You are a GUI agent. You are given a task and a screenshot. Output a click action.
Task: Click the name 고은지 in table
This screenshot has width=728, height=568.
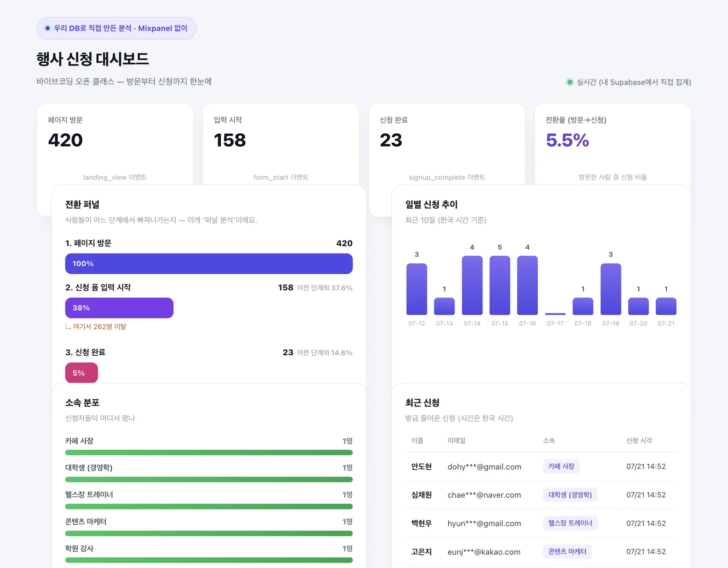[421, 552]
